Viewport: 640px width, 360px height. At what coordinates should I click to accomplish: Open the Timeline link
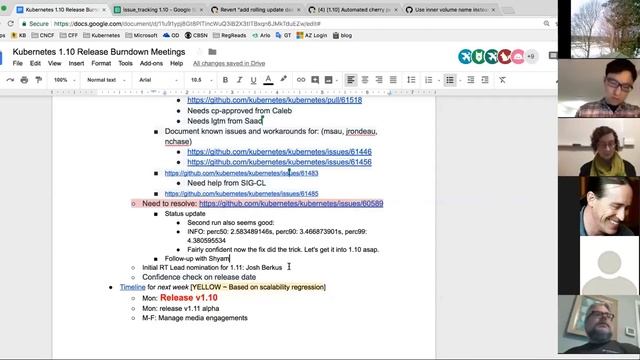133,287
